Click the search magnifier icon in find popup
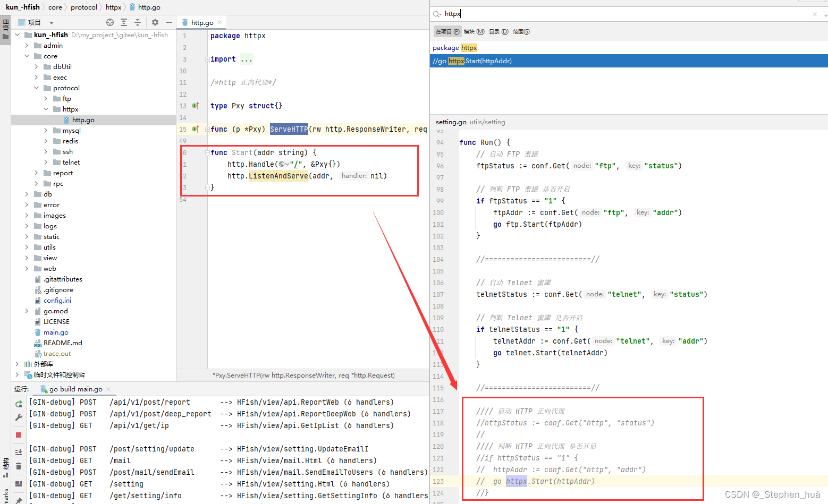The width and height of the screenshot is (828, 504). [x=437, y=14]
